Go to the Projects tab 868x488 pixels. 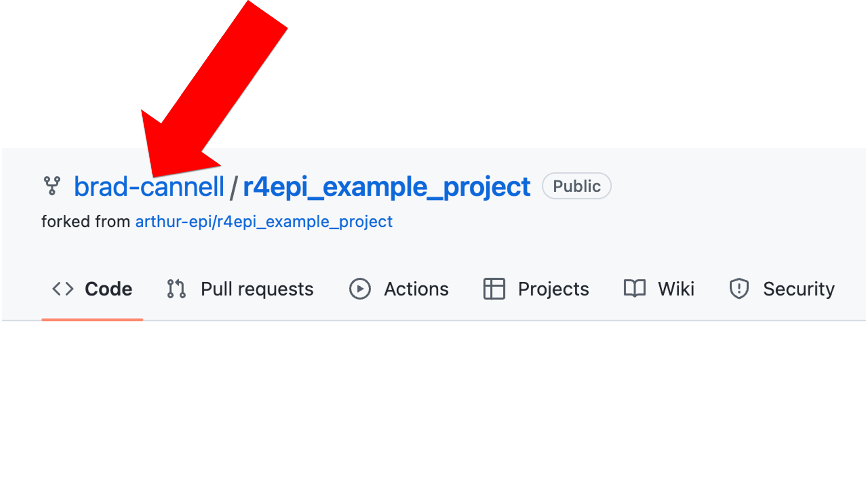click(553, 290)
